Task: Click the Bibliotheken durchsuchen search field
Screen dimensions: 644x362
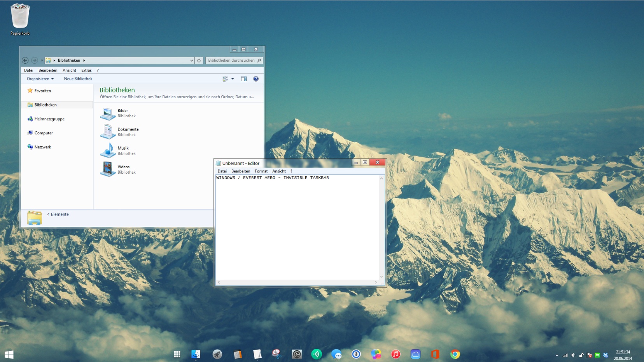Action: [x=234, y=60]
